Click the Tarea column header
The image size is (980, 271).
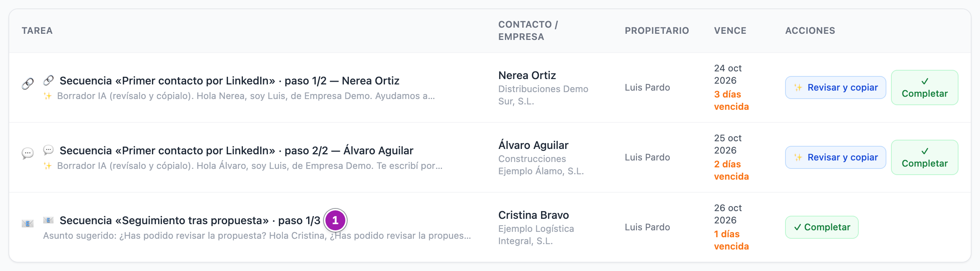37,31
